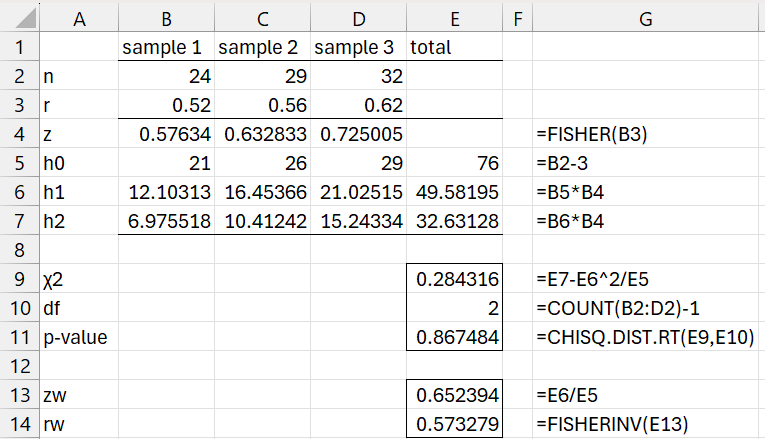Screen dimensions: 765x439
Task: Select the h2 total 32.63128
Action: tap(455, 219)
